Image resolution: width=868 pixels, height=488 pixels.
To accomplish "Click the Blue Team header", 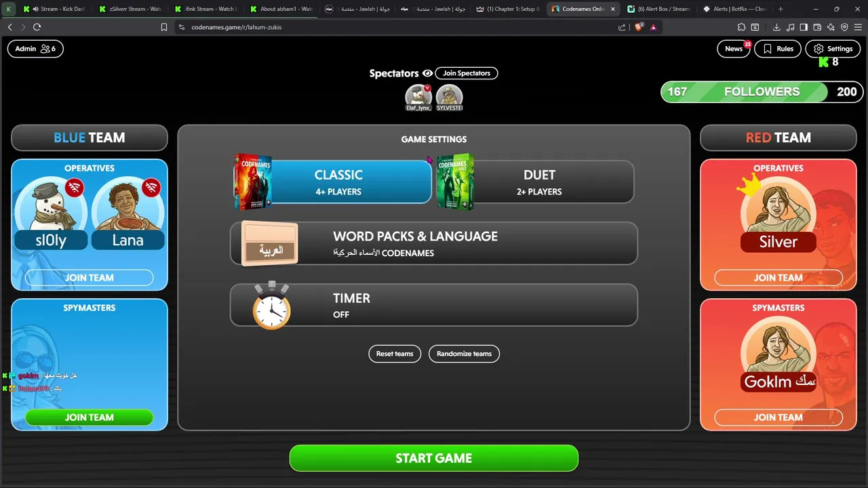I will point(90,138).
